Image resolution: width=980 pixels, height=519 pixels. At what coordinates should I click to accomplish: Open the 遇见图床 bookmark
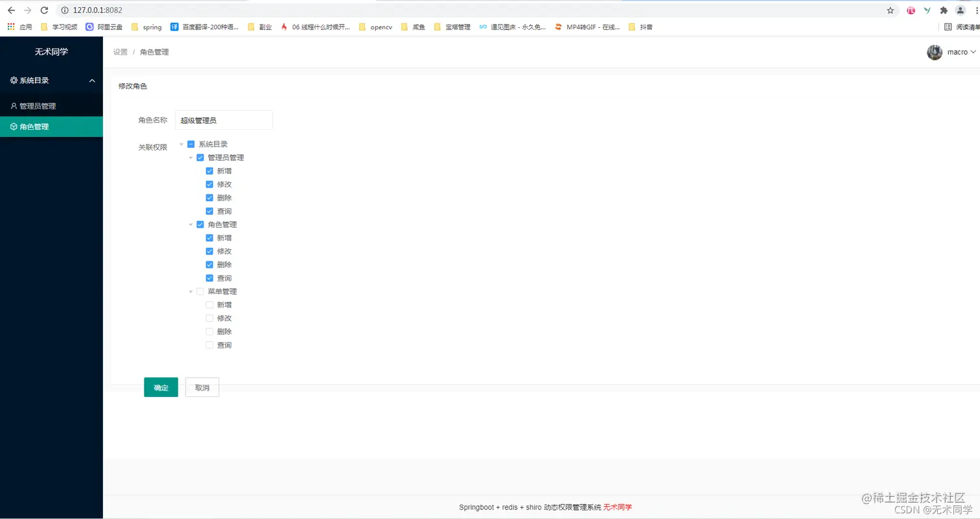(x=512, y=27)
